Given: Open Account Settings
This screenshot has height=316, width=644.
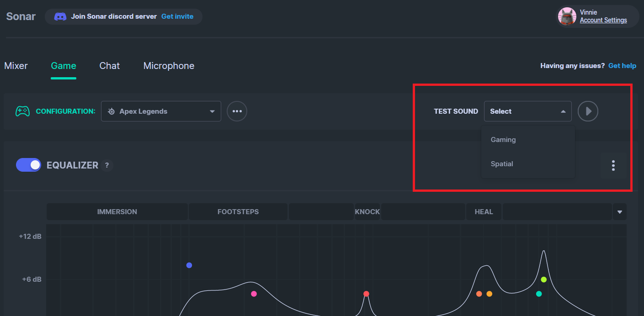Looking at the screenshot, I should 603,20.
